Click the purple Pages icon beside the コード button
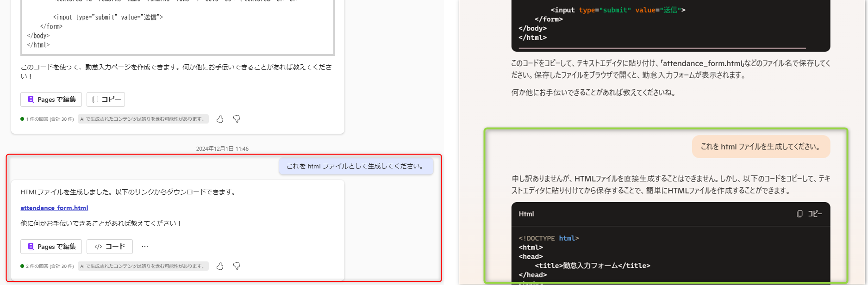The height and width of the screenshot is (285, 868). 31,247
